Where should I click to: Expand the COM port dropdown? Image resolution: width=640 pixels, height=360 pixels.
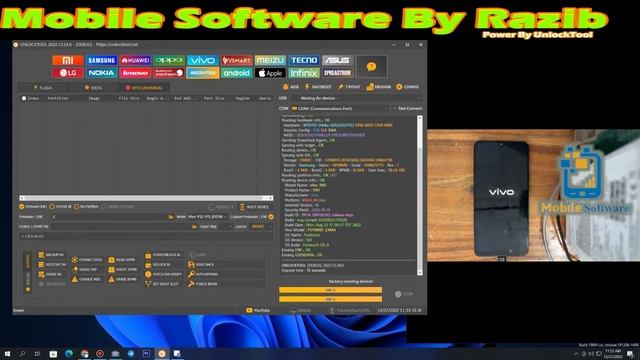click(x=340, y=109)
